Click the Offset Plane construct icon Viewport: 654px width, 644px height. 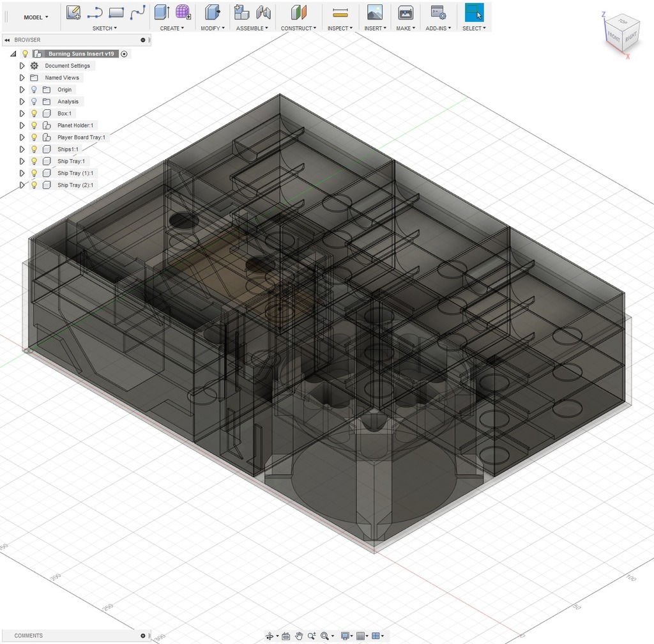[299, 13]
